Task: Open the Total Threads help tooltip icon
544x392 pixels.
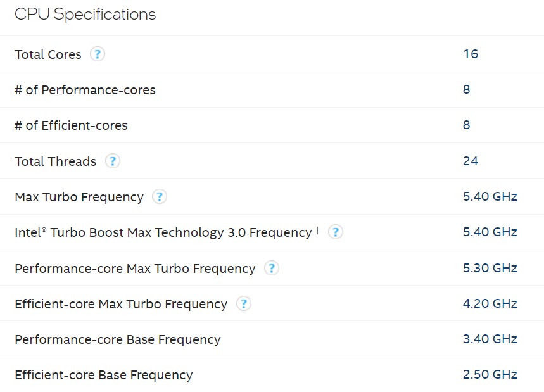Action: [112, 161]
